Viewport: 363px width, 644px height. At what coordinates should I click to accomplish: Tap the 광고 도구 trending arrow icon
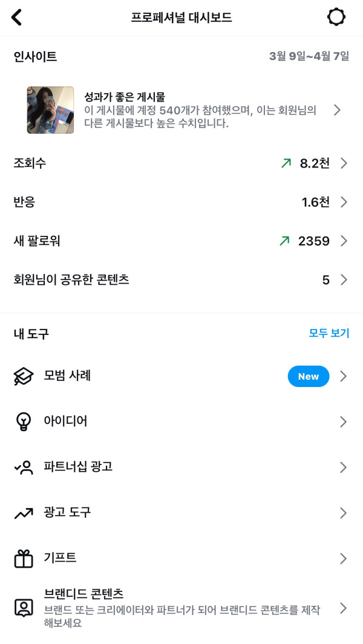click(x=24, y=513)
